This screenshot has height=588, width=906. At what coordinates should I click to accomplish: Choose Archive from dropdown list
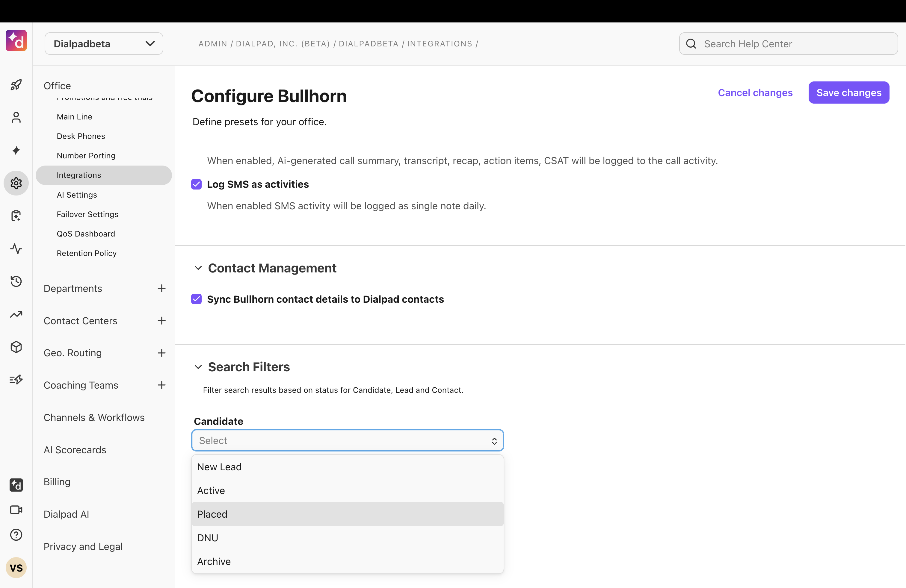coord(348,561)
